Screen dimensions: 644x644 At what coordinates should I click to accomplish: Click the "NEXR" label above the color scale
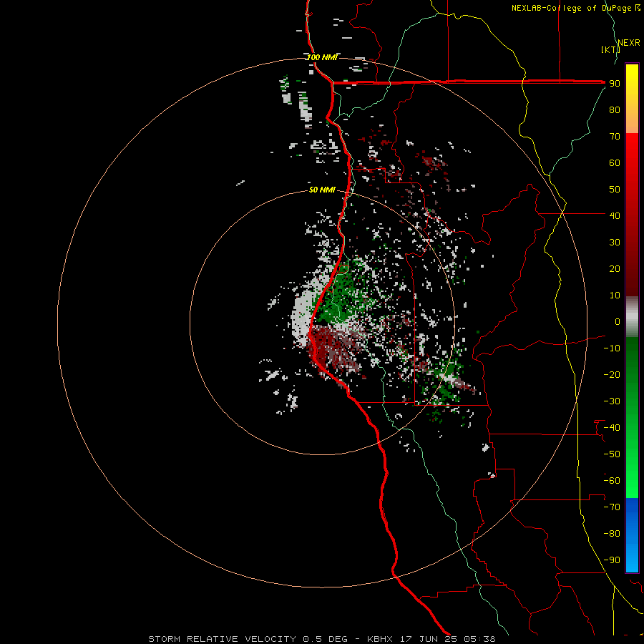click(629, 43)
